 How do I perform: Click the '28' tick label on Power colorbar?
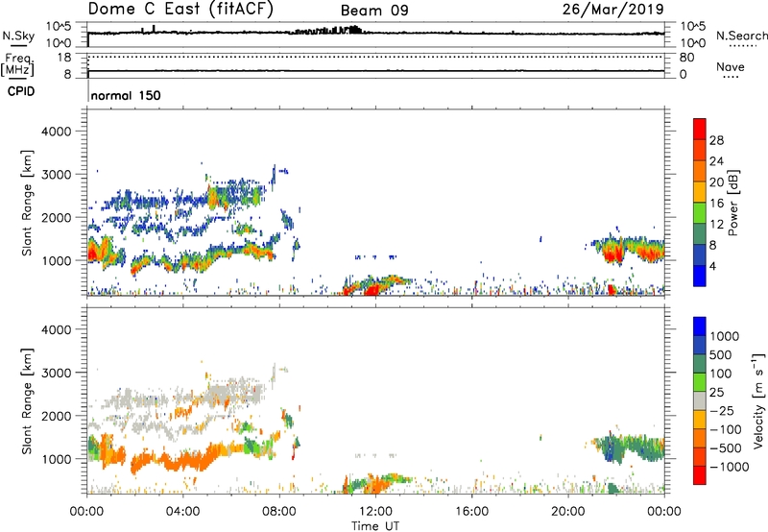716,140
